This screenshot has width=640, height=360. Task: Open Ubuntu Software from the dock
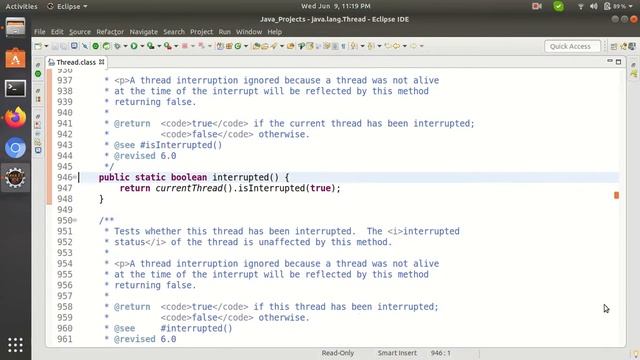[15, 59]
